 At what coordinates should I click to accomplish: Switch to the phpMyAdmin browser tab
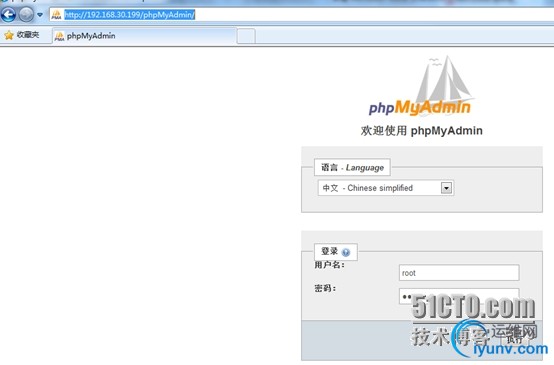tap(144, 36)
